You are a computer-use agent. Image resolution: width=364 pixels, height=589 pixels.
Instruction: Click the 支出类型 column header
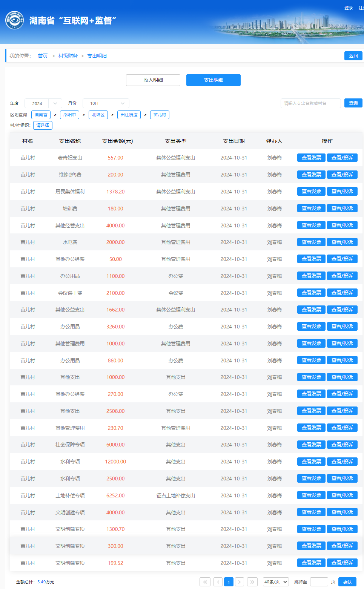[x=176, y=141]
